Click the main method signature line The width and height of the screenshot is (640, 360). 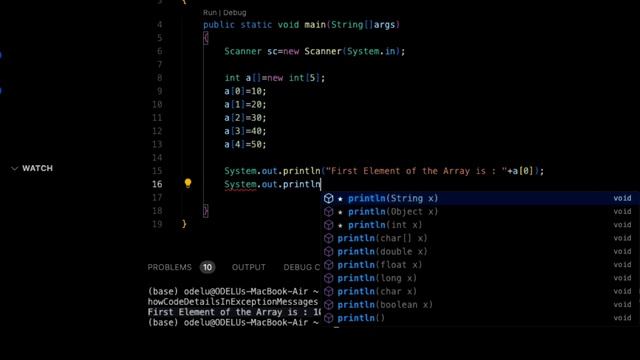(x=301, y=25)
